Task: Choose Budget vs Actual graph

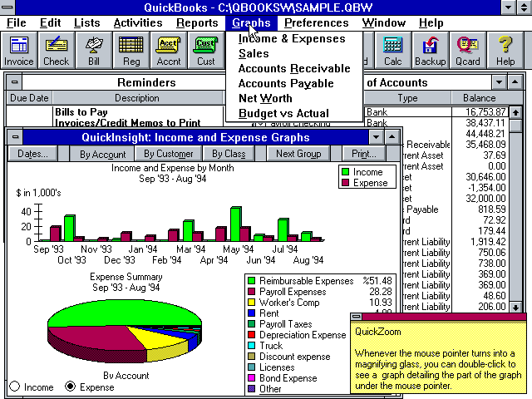Action: tap(293, 113)
